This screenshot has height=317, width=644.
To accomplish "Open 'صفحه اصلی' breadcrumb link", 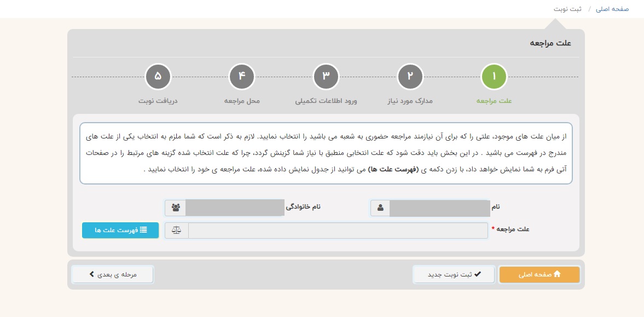I will coord(612,9).
